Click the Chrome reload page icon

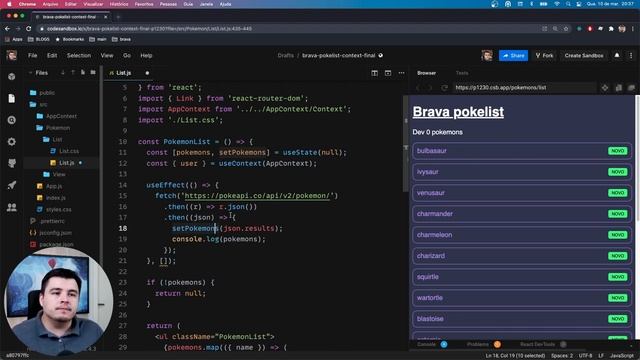coord(29,29)
